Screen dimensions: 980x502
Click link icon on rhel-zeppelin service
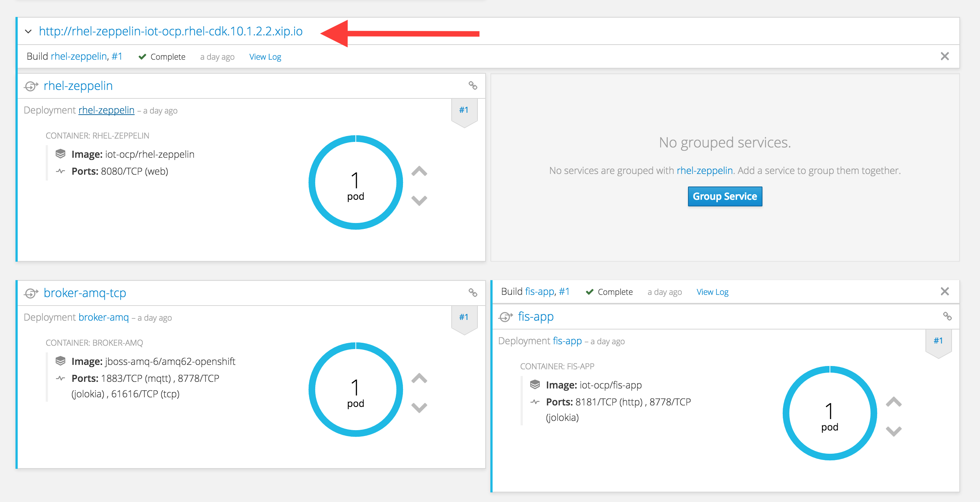(x=473, y=86)
